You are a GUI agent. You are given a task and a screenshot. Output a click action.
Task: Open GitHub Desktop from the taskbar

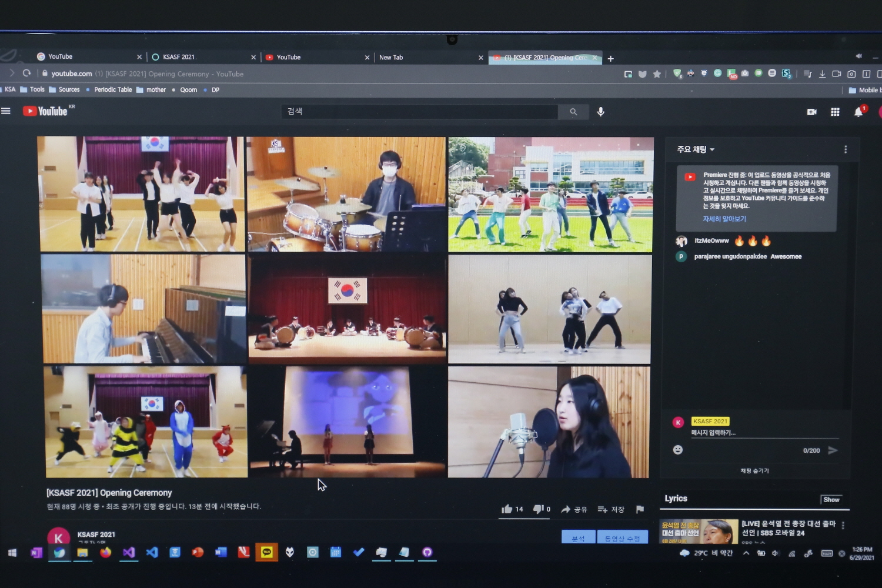pyautogui.click(x=427, y=552)
